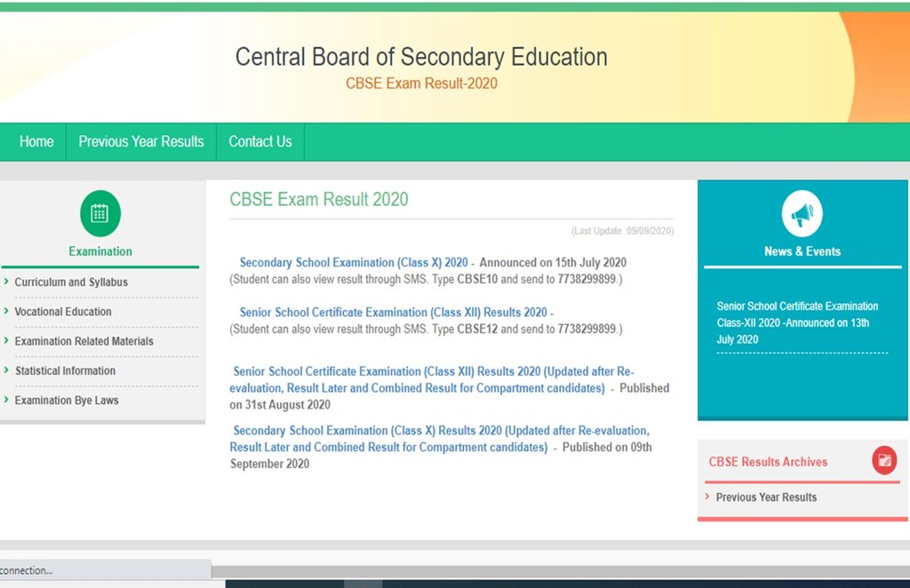Click the Last Update 09/09/2020 text
The height and width of the screenshot is (588, 910).
[x=622, y=231]
